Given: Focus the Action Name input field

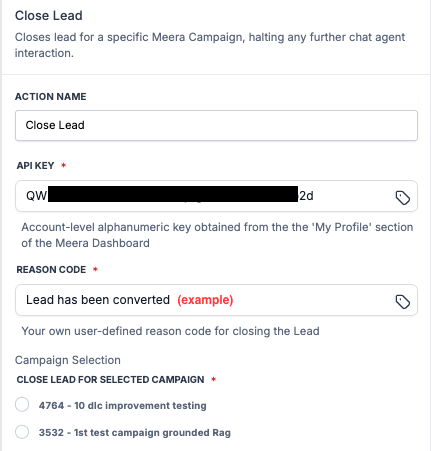Looking at the screenshot, I should [216, 125].
